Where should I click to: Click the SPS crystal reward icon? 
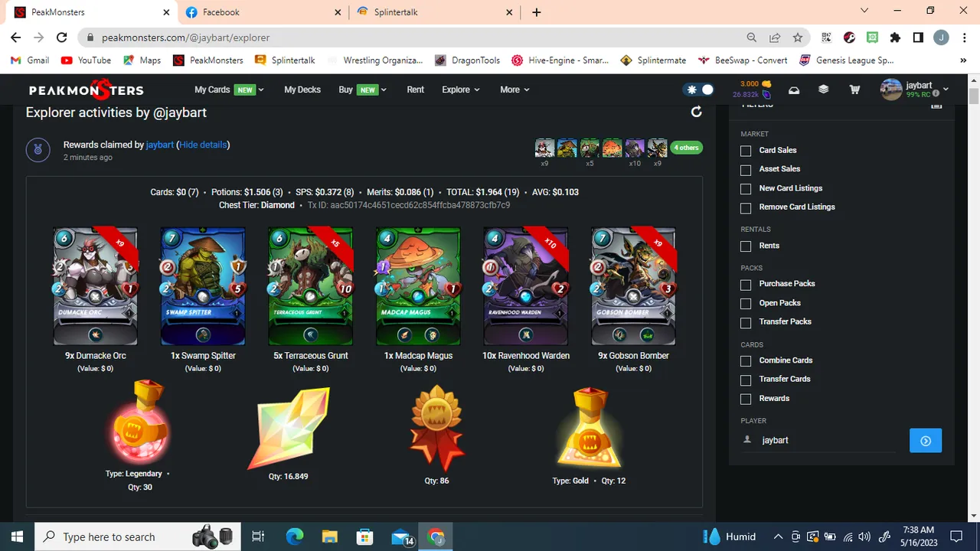(289, 427)
